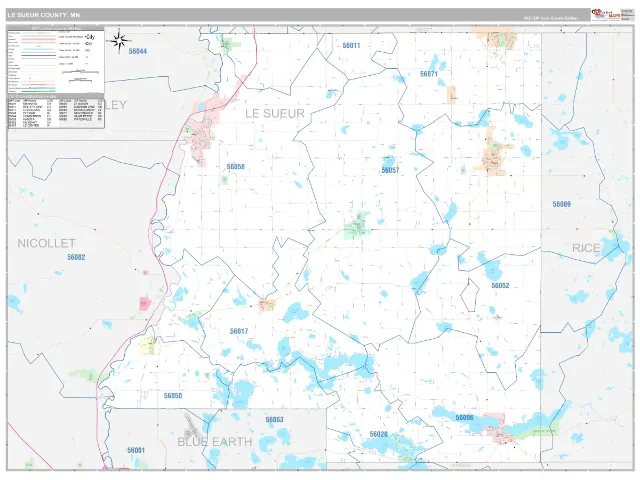Image resolution: width=640 pixels, height=480 pixels.
Task: Click the map legend scale bar
Action: click(80, 72)
